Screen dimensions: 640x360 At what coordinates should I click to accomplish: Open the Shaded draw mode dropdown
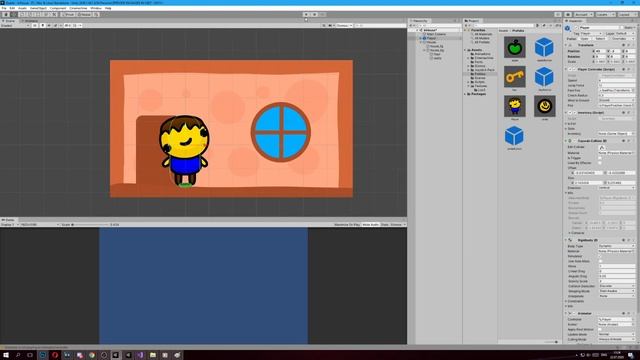coord(15,25)
